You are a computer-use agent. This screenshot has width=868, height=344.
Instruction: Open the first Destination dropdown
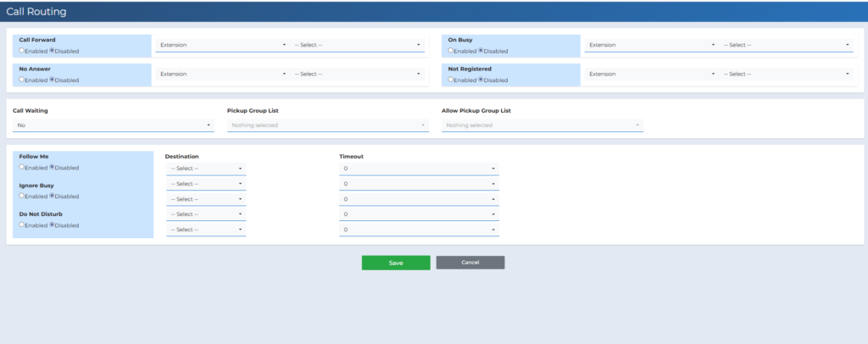coord(206,169)
